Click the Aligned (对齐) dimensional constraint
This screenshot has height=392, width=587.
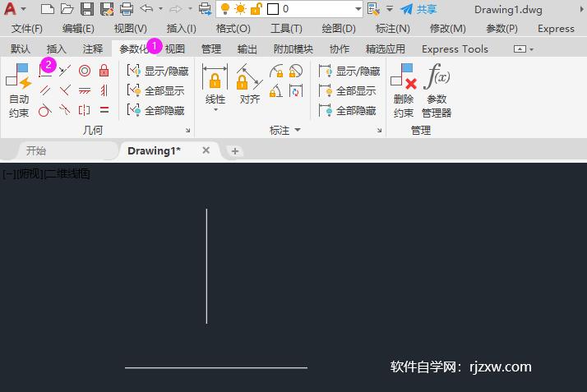250,84
